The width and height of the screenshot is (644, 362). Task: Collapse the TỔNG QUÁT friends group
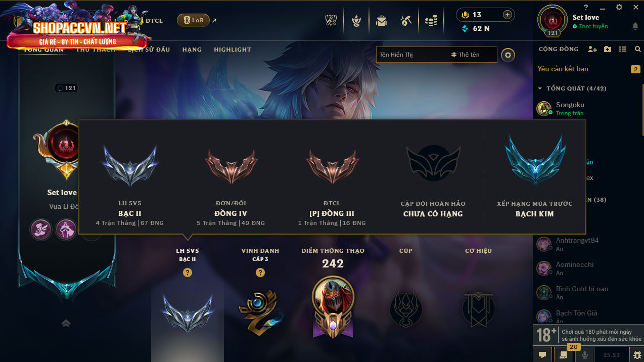click(x=540, y=88)
